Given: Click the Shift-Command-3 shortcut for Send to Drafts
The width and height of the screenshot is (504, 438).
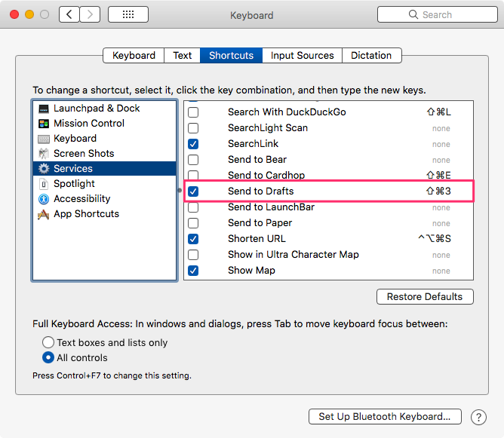Looking at the screenshot, I should pyautogui.click(x=438, y=191).
